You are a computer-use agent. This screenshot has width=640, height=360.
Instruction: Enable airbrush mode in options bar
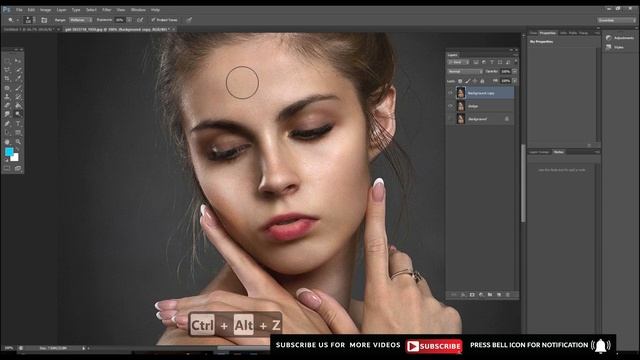tap(140, 20)
